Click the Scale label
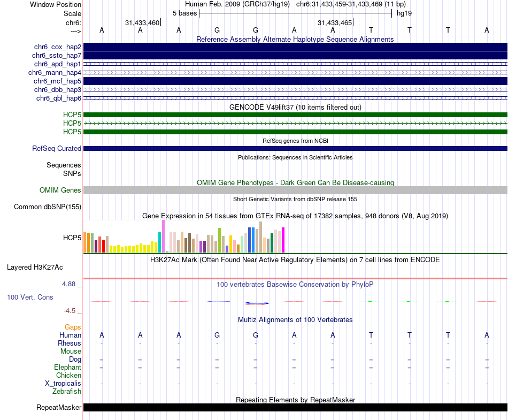This screenshot has width=508, height=420. (x=72, y=13)
